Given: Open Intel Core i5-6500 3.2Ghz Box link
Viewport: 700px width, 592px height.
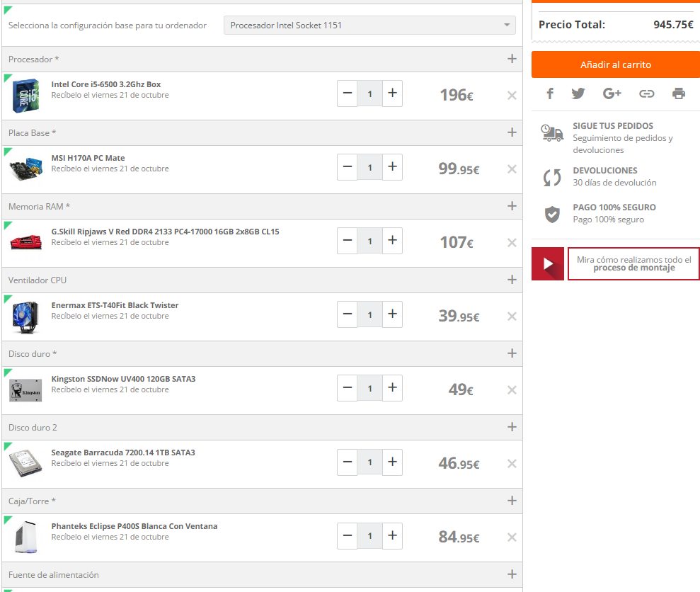Looking at the screenshot, I should pyautogui.click(x=105, y=84).
